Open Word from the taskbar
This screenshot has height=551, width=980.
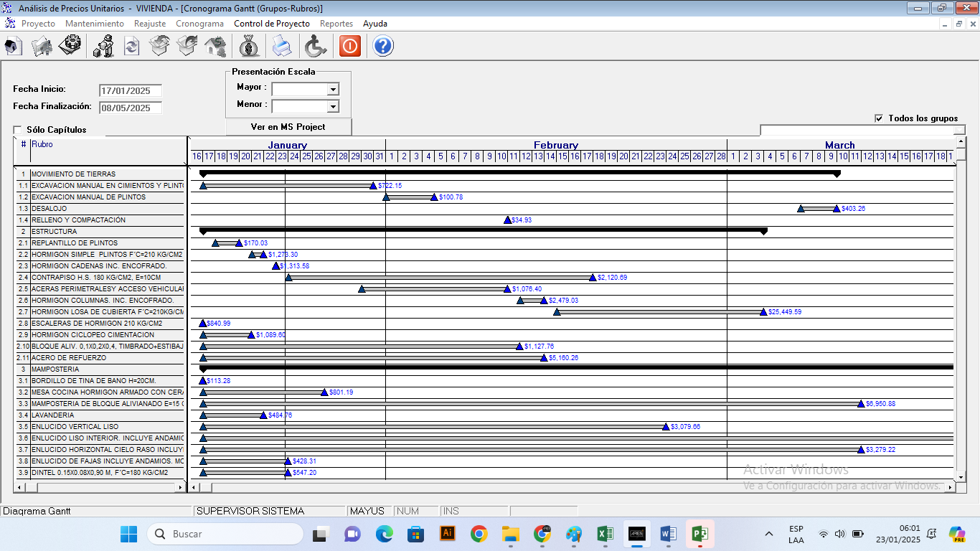tap(668, 534)
